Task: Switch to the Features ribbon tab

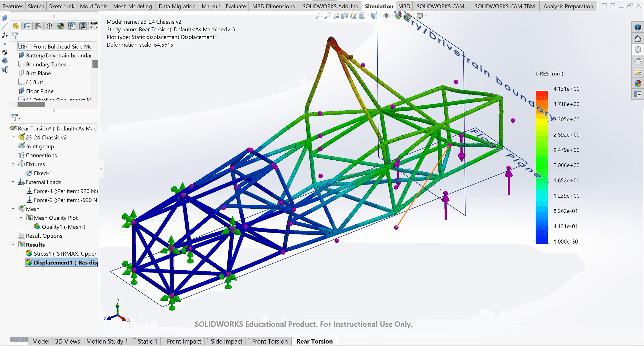Action: pos(13,6)
